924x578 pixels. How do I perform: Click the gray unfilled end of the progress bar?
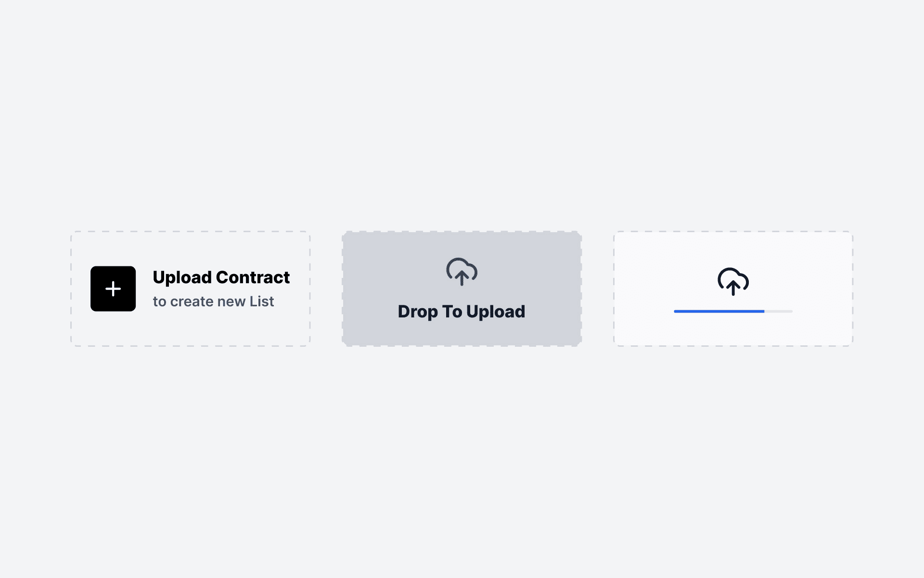tap(779, 312)
